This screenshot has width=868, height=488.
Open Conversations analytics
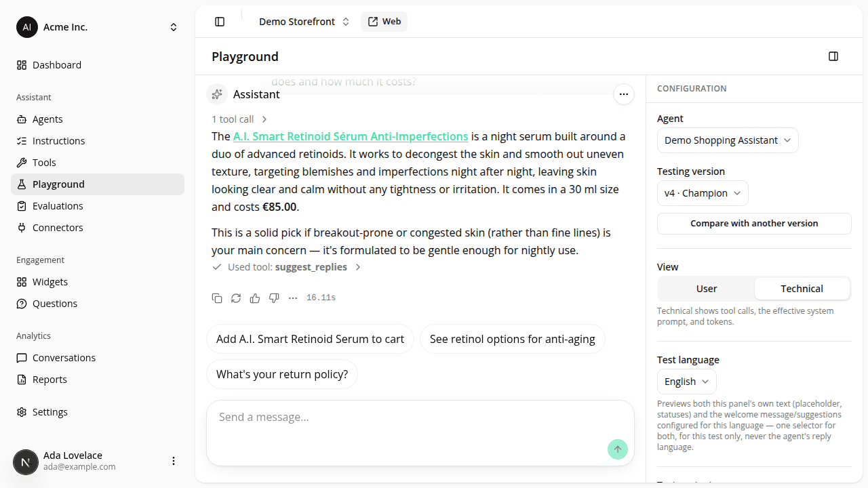pyautogui.click(x=98, y=358)
